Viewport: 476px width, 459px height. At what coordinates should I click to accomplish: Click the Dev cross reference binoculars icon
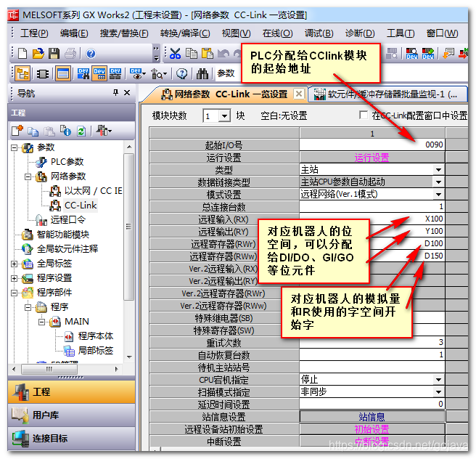click(83, 73)
